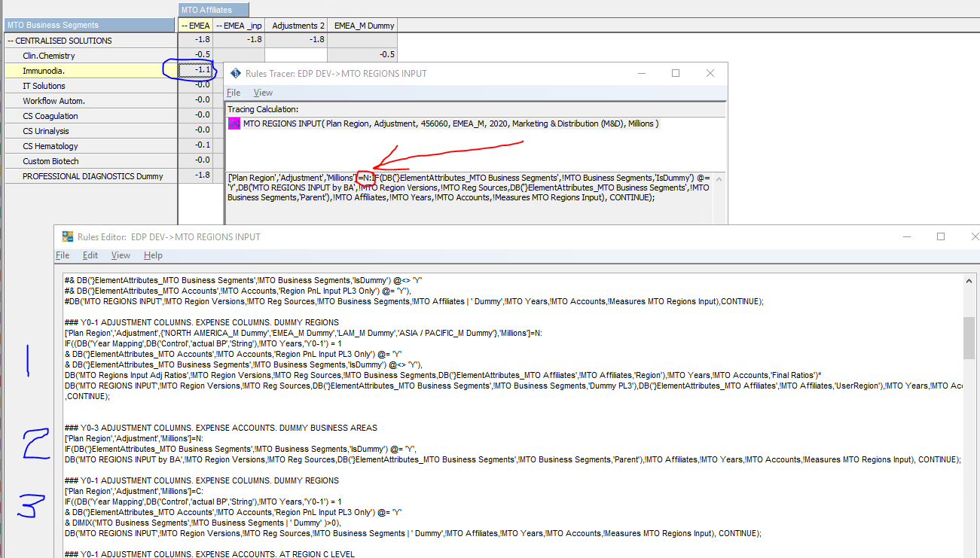The height and width of the screenshot is (558, 980).
Task: Click comment line Y0-1 ADJUSTMENT COLUMNS AT REGION C LEVEL
Action: (x=210, y=554)
